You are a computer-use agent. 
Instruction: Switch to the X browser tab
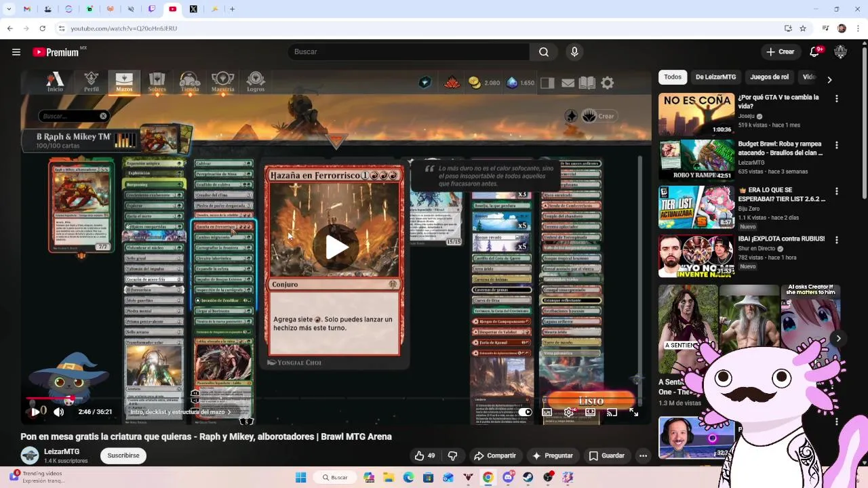[193, 9]
